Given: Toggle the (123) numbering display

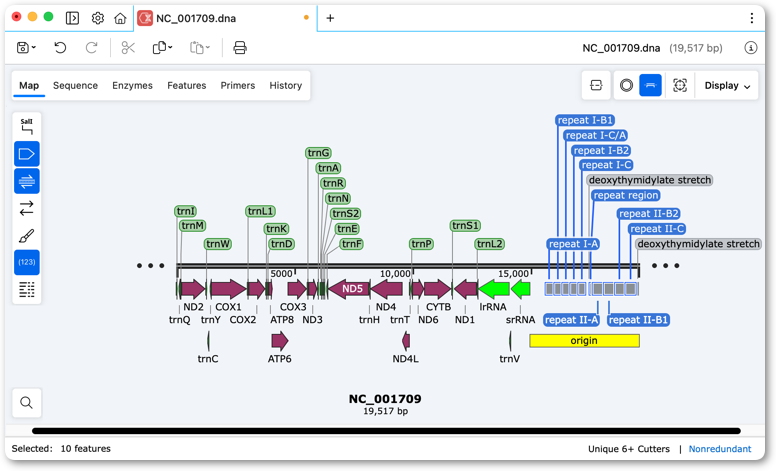Looking at the screenshot, I should [x=27, y=262].
